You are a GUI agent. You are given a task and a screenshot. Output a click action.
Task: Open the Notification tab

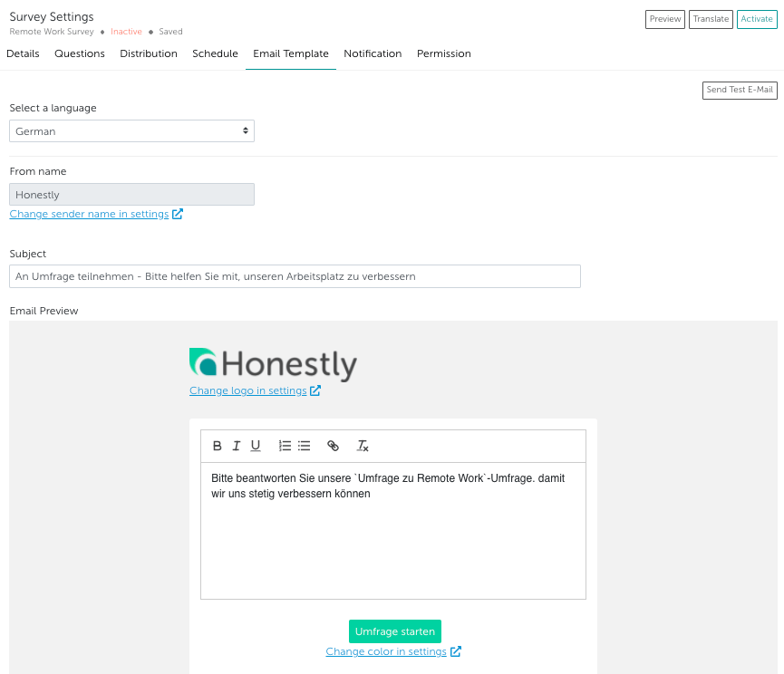pyautogui.click(x=373, y=53)
